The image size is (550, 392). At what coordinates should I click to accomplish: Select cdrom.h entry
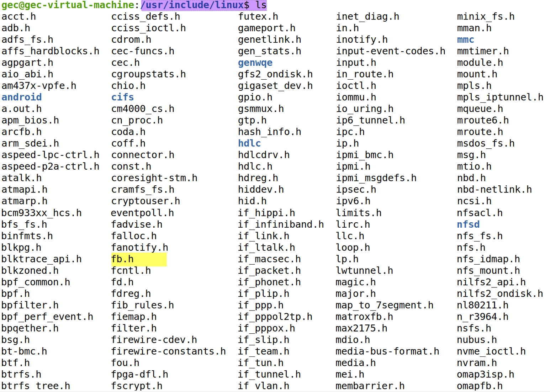131,39
